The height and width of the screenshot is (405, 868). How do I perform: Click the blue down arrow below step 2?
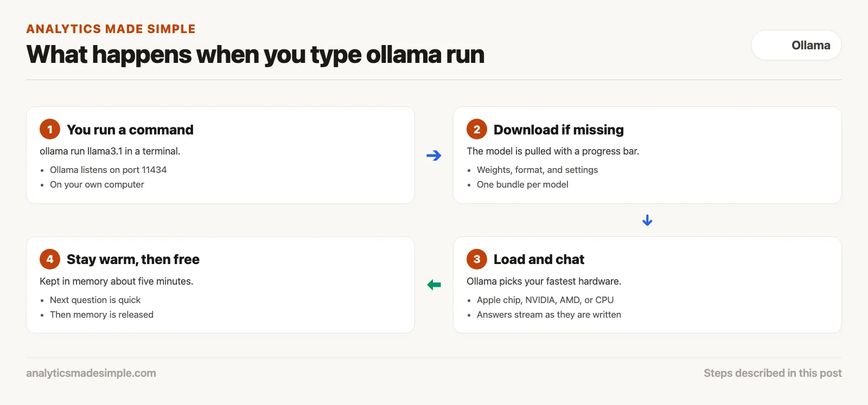(647, 220)
